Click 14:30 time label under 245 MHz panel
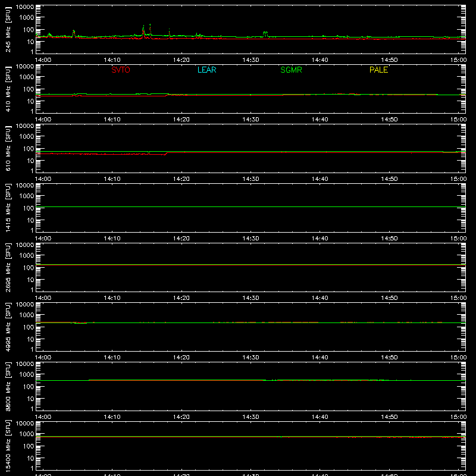The height and width of the screenshot is (476, 476). 250,60
